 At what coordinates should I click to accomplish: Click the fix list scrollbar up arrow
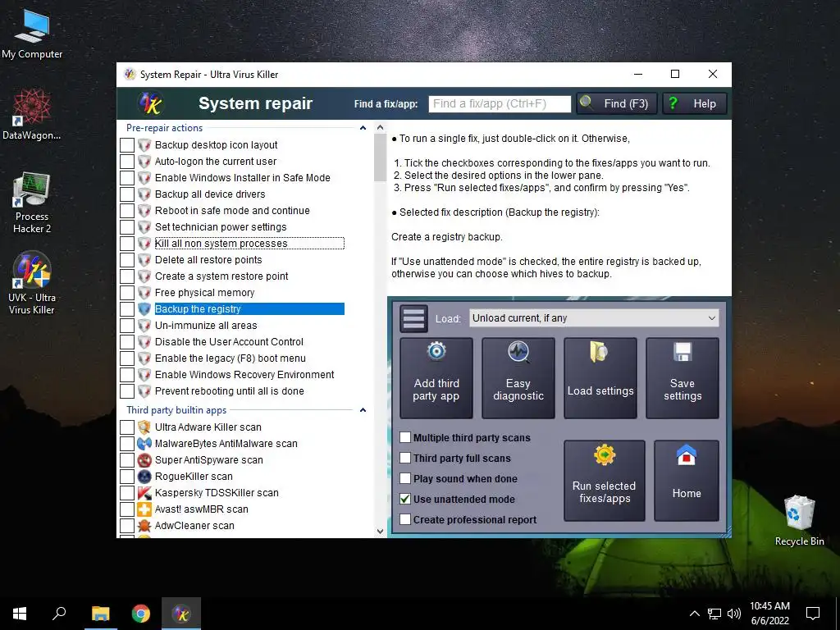click(380, 127)
